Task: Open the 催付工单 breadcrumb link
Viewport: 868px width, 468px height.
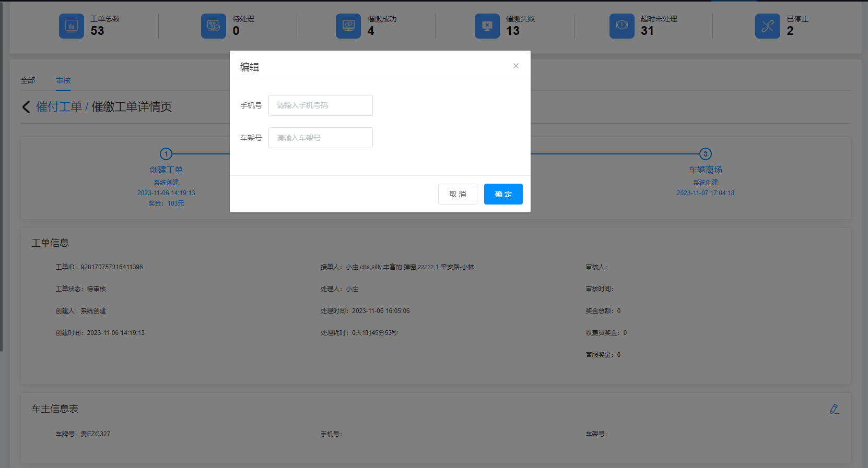Action: click(x=58, y=107)
